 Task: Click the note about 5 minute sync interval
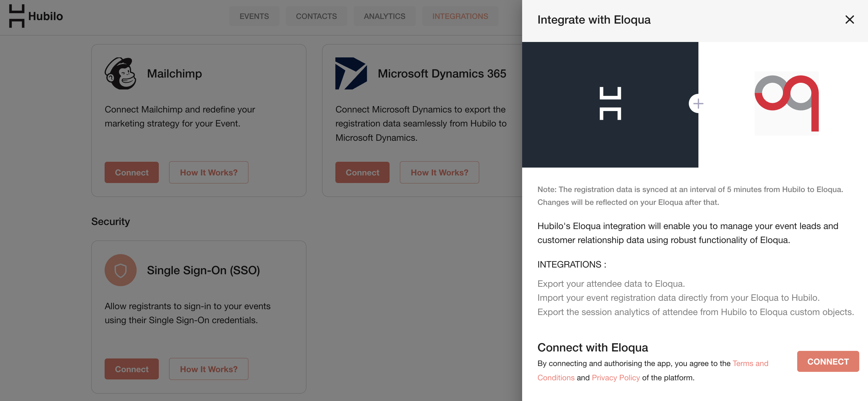pyautogui.click(x=690, y=196)
